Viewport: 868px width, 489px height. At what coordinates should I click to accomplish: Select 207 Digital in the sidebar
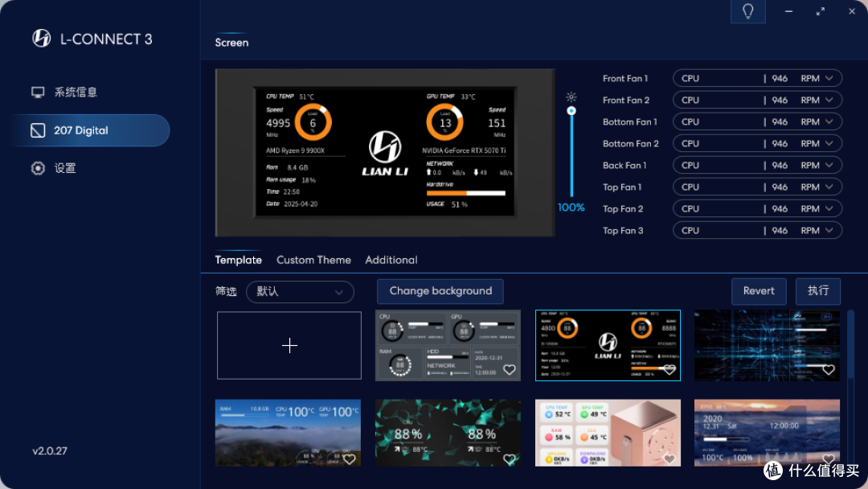(92, 131)
